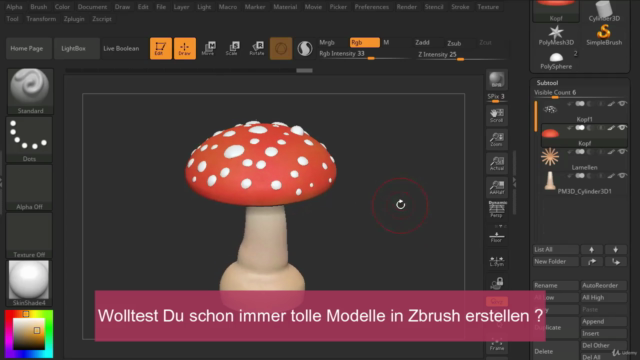Enable the M material mode
This screenshot has width=640, height=360.
(x=386, y=42)
